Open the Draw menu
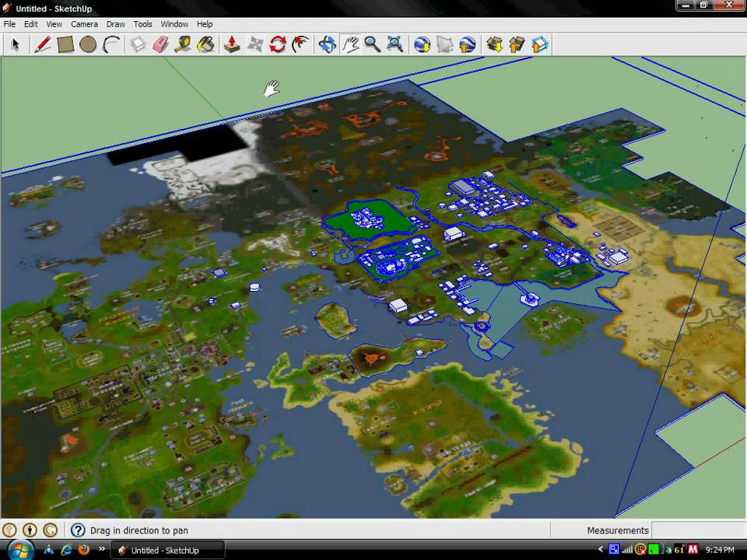This screenshot has width=747, height=560. 115,24
